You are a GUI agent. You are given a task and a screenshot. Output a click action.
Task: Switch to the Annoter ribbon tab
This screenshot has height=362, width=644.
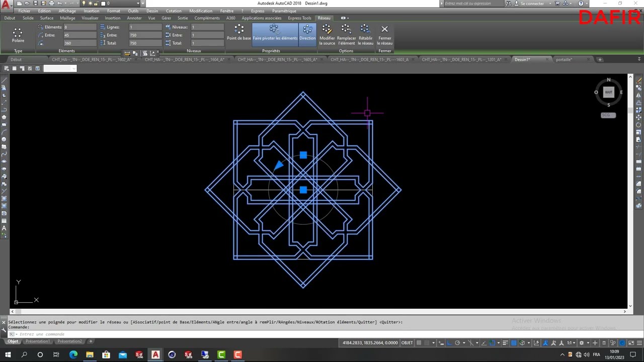tap(134, 18)
